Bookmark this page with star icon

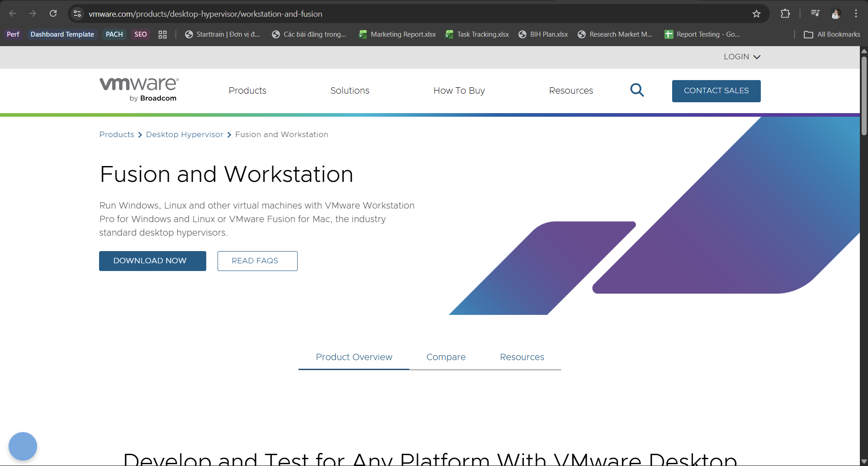pyautogui.click(x=756, y=14)
